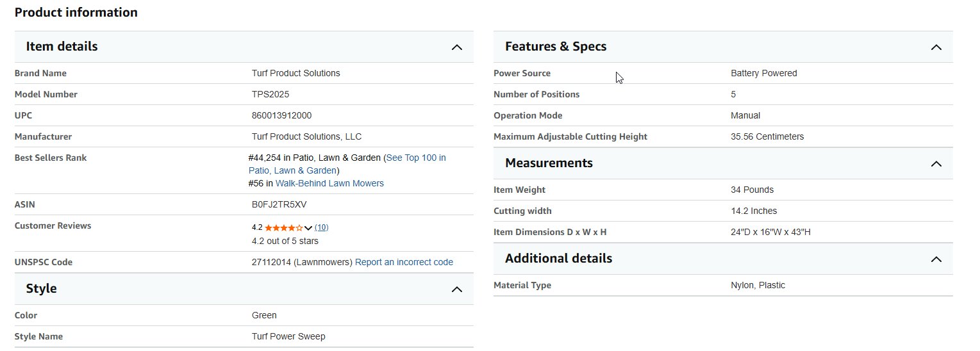The width and height of the screenshot is (980, 351).
Task: Click the Style section heading
Action: tap(41, 289)
